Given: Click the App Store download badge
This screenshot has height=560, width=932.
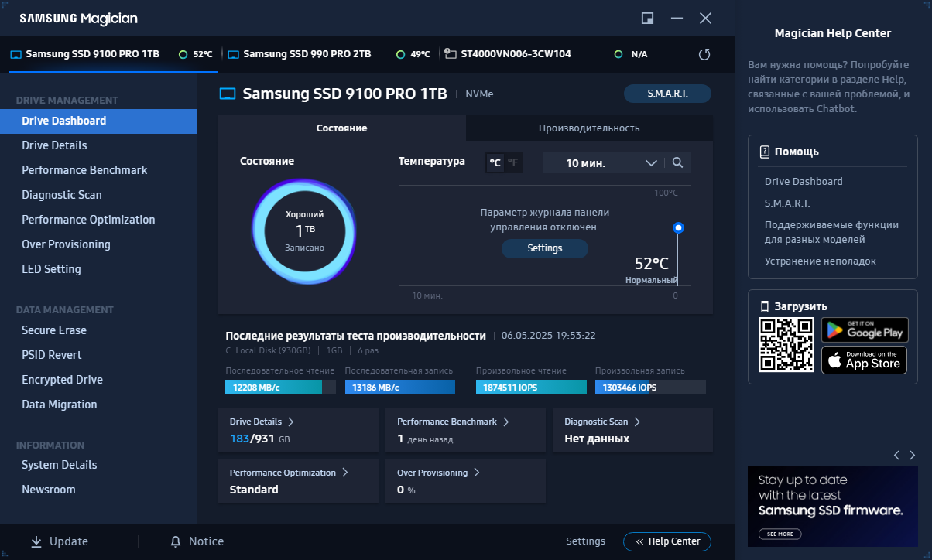Looking at the screenshot, I should 865,360.
